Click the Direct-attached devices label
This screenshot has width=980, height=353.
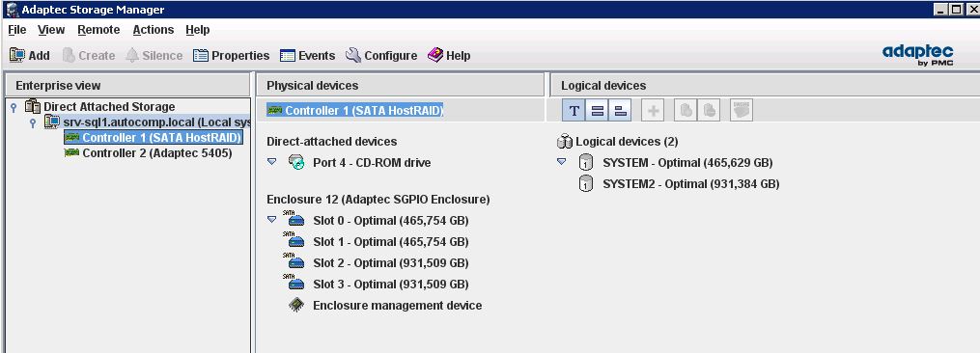(x=332, y=142)
